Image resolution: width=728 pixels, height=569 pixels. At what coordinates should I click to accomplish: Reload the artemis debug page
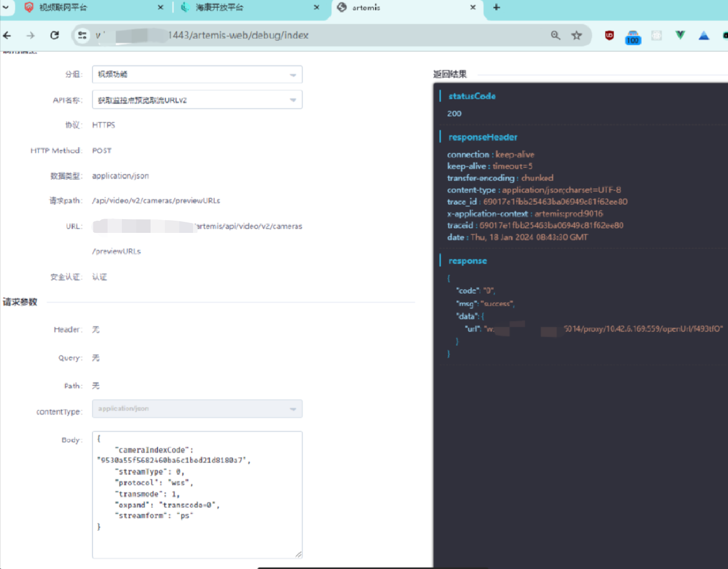tap(54, 35)
